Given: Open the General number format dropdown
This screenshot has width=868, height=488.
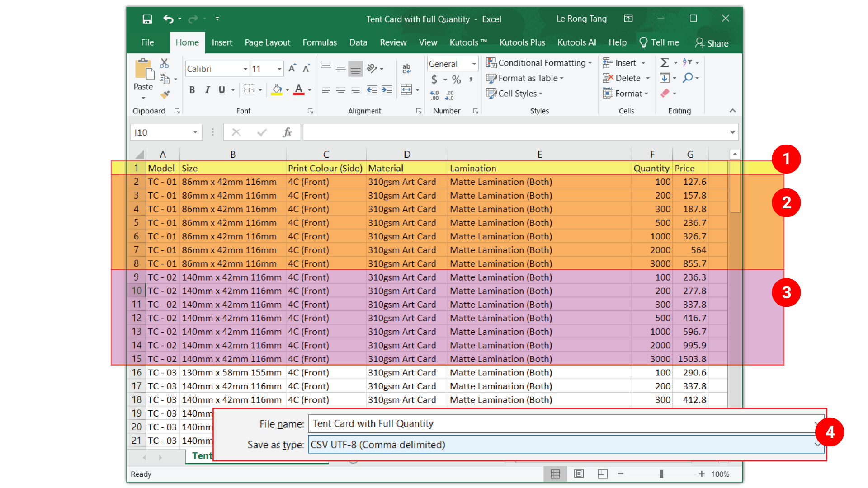Looking at the screenshot, I should (x=474, y=64).
